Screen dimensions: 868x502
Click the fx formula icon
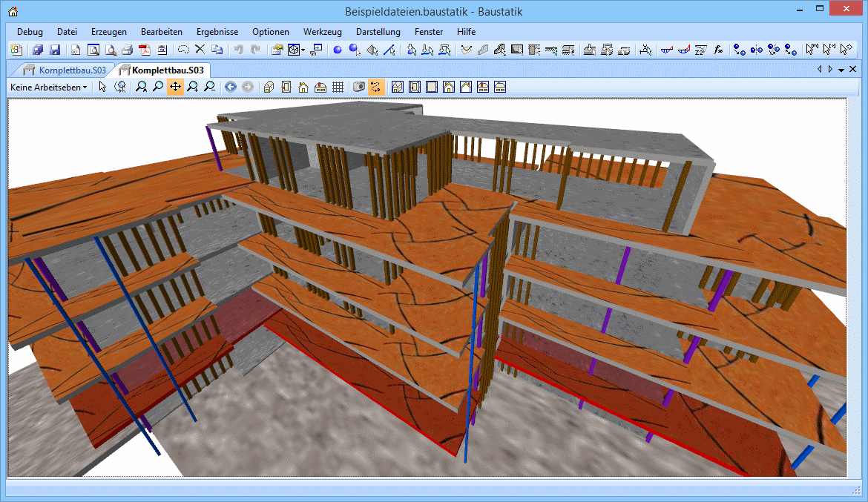[x=717, y=50]
